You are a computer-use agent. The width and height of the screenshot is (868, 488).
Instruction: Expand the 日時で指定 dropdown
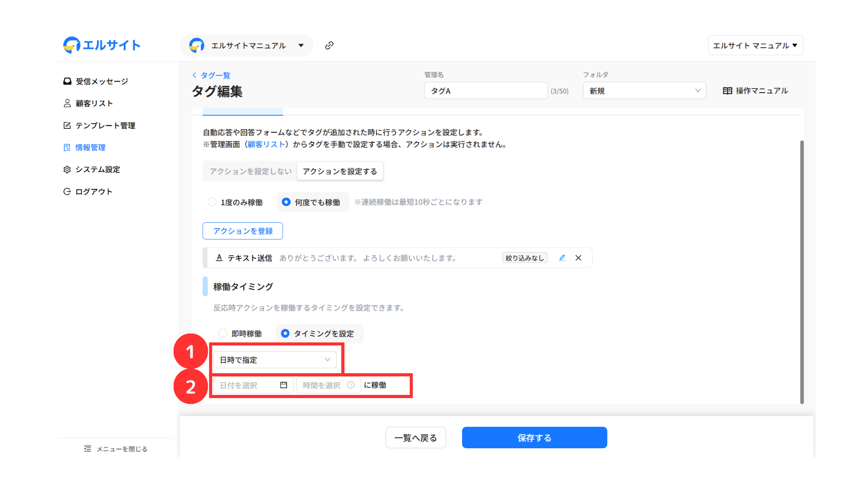275,360
